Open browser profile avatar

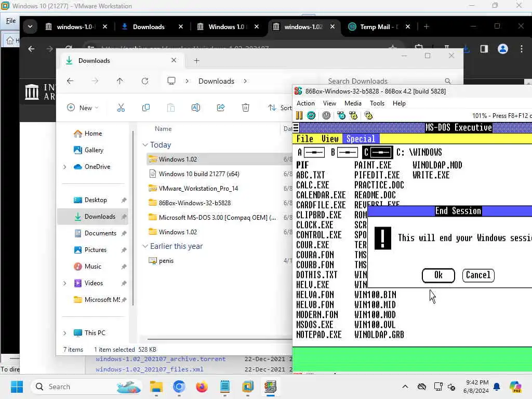tap(503, 49)
